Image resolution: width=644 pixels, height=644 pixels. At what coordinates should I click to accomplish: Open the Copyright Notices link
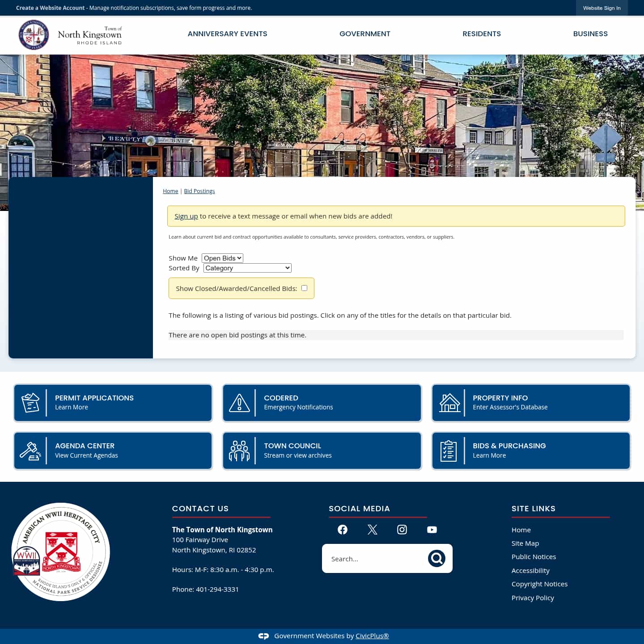539,584
